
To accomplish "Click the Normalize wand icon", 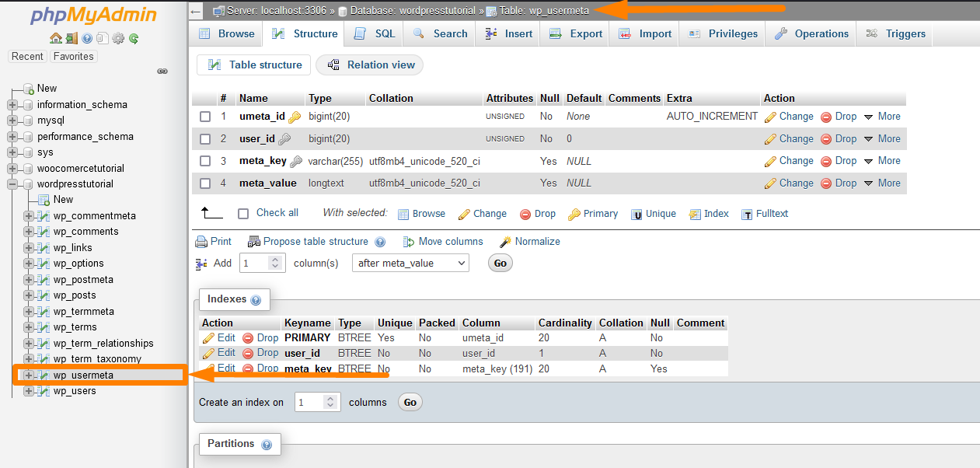I will 506,242.
